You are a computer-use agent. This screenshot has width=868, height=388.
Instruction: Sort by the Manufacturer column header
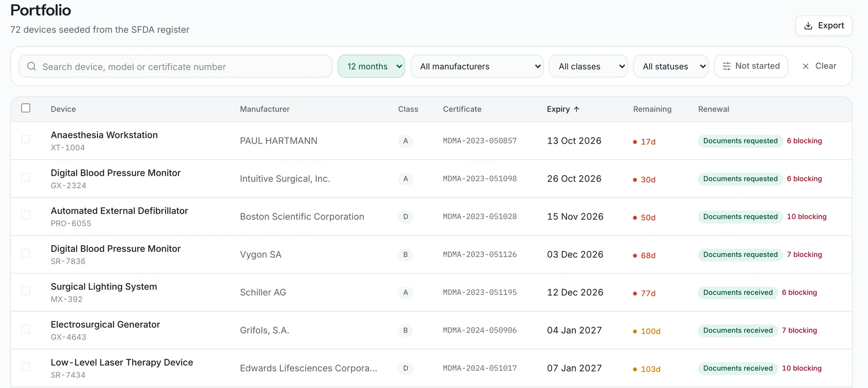pos(265,109)
